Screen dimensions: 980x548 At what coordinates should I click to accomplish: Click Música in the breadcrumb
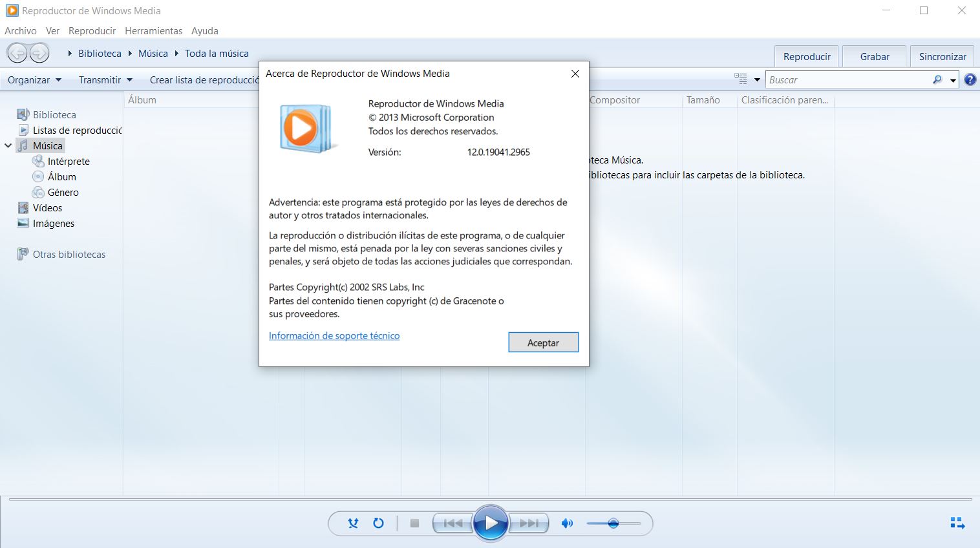click(153, 54)
